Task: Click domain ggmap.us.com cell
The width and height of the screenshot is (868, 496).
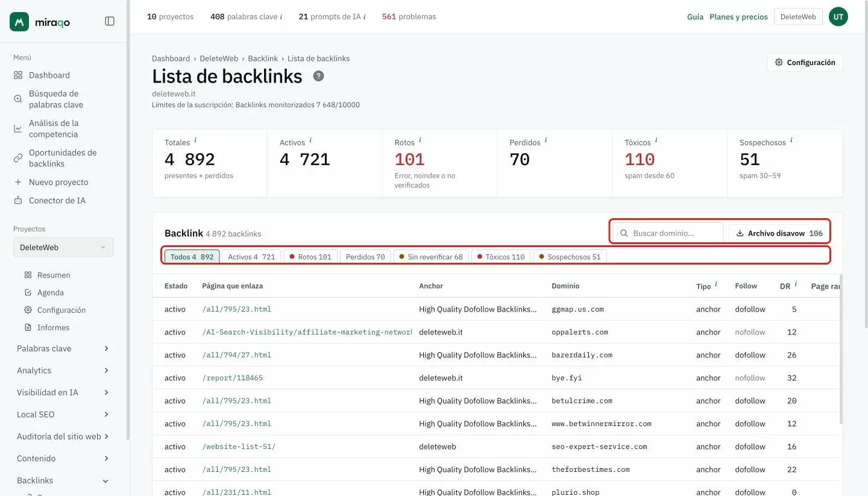Action: coord(577,309)
